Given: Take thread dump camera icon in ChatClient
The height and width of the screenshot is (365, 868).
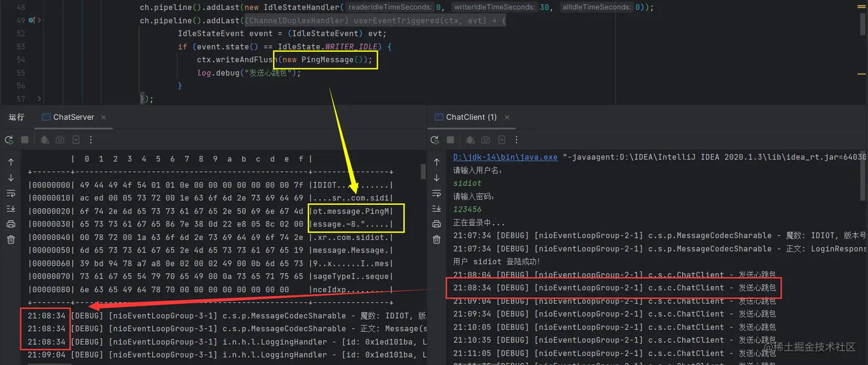Looking at the screenshot, I should coord(486,139).
